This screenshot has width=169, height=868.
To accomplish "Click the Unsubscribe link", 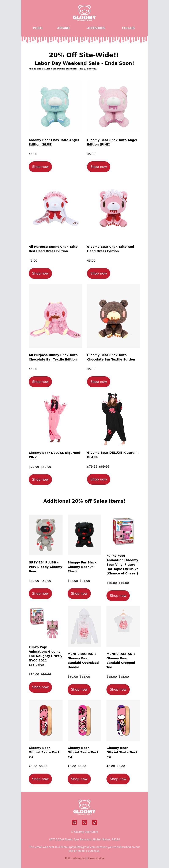I will click(96, 858).
